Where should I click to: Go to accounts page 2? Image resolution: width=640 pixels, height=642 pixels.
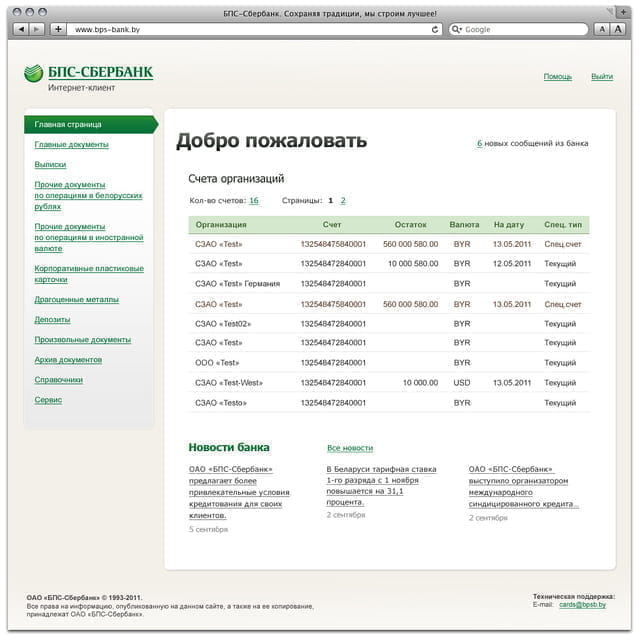[x=343, y=201]
